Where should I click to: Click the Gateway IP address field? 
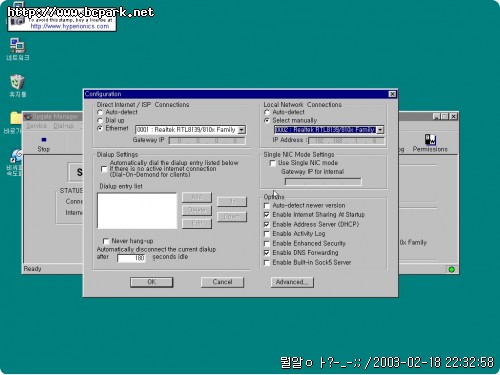click(x=207, y=141)
